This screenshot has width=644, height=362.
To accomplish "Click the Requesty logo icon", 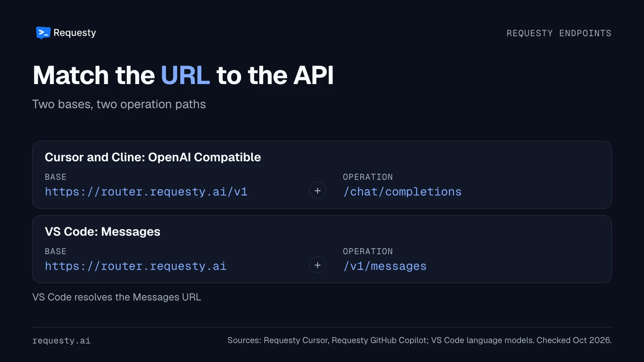I will pos(43,33).
